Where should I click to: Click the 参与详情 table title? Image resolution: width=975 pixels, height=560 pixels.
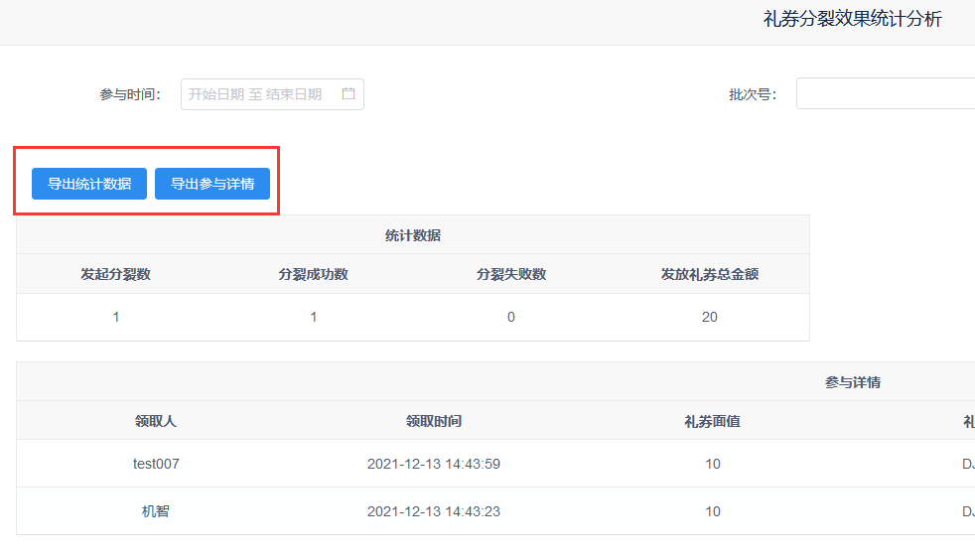point(853,382)
